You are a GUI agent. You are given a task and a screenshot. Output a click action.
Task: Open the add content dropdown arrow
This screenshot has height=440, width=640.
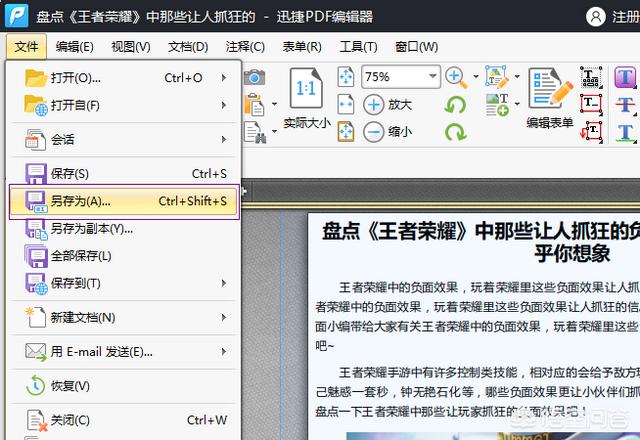(x=517, y=104)
